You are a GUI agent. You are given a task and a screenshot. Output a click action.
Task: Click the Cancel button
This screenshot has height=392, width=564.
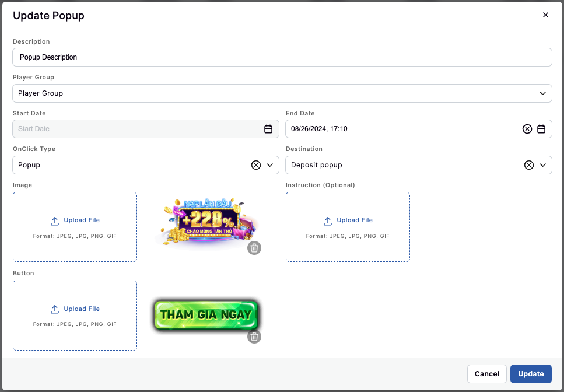click(x=486, y=374)
